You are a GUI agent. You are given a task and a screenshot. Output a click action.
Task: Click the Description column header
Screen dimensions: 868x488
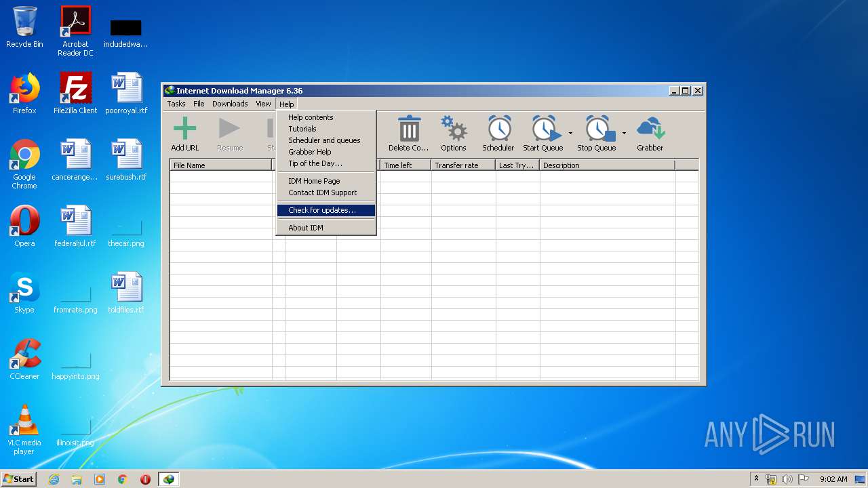607,165
